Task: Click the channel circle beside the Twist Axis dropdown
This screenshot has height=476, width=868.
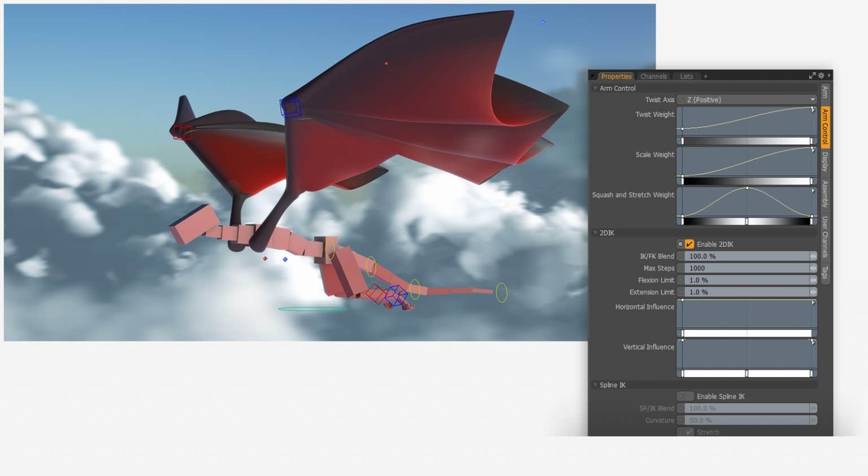Action: (679, 99)
